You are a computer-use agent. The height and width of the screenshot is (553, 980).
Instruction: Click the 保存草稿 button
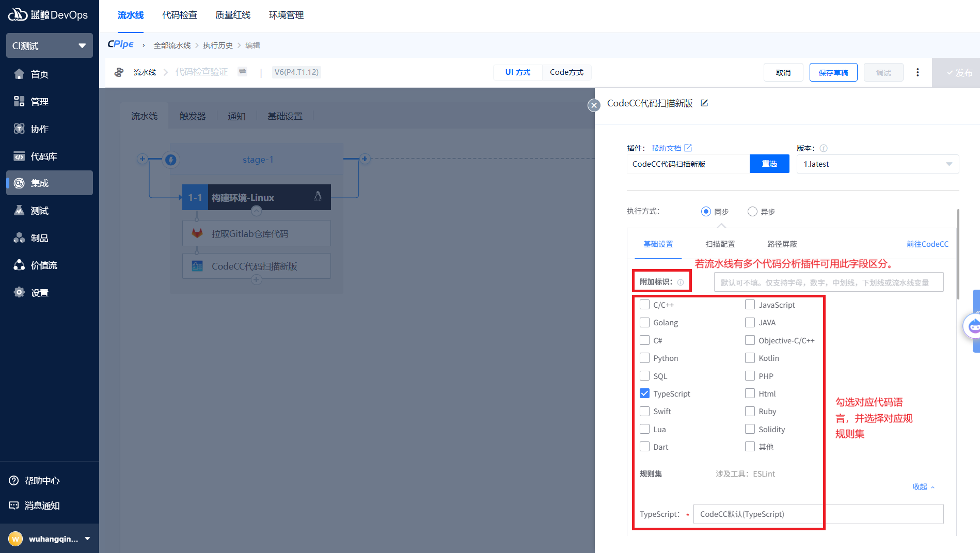click(x=833, y=73)
